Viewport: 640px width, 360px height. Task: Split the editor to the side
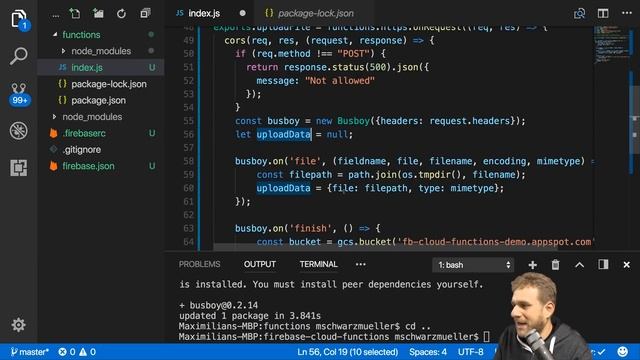(603, 13)
